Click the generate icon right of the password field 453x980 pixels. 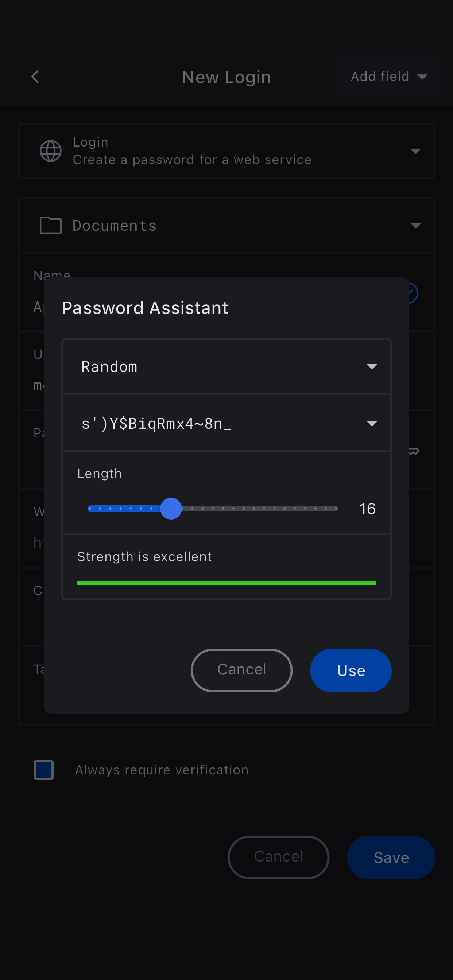[414, 451]
